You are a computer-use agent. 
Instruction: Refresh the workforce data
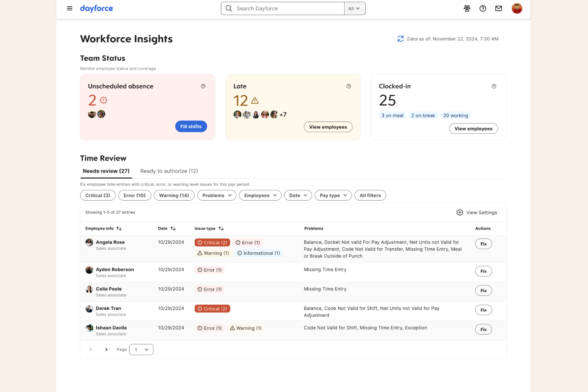[400, 39]
